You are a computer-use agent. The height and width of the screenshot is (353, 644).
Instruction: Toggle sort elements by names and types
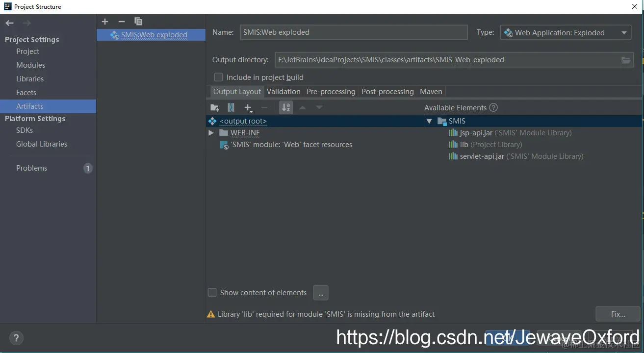click(286, 107)
